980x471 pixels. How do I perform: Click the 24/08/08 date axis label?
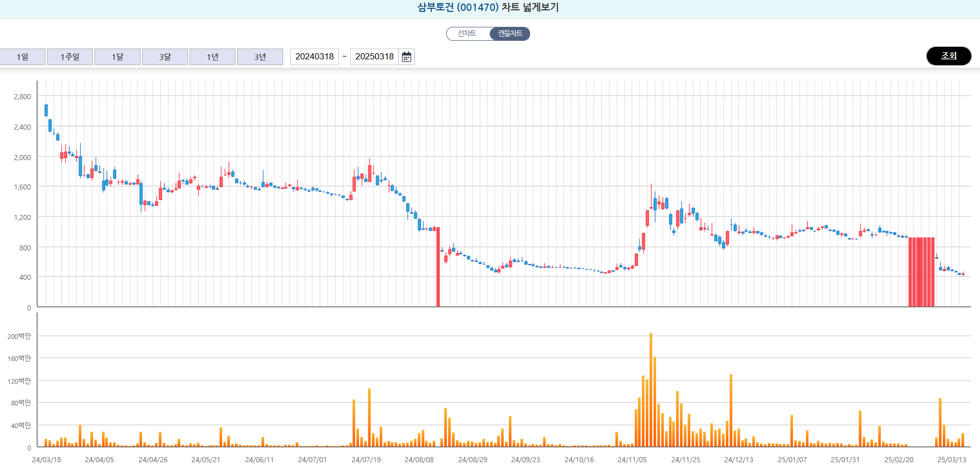419,460
